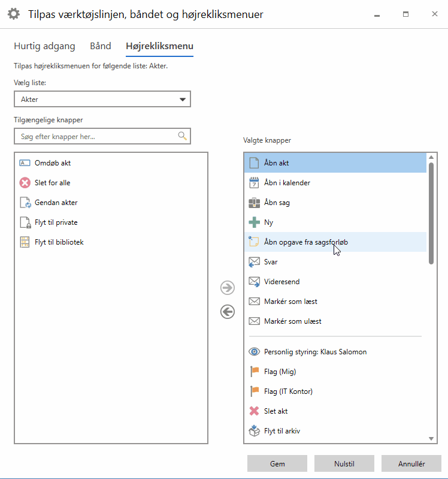Select the highlighted Åbn akt entry text
Viewport: 448px width, 479px height.
[276, 163]
